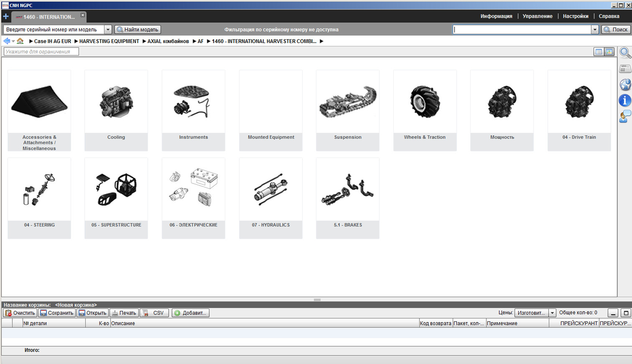
Task: Click the Найти модель button
Action: (138, 30)
